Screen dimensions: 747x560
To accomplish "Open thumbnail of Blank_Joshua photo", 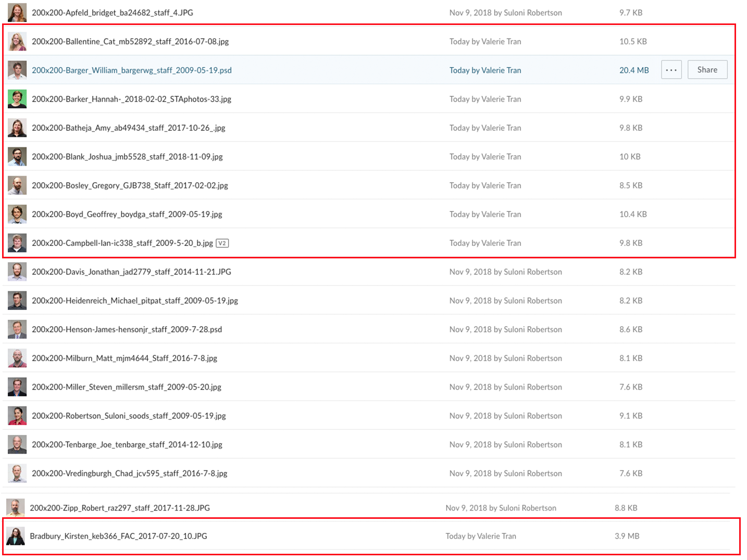I will click(17, 157).
